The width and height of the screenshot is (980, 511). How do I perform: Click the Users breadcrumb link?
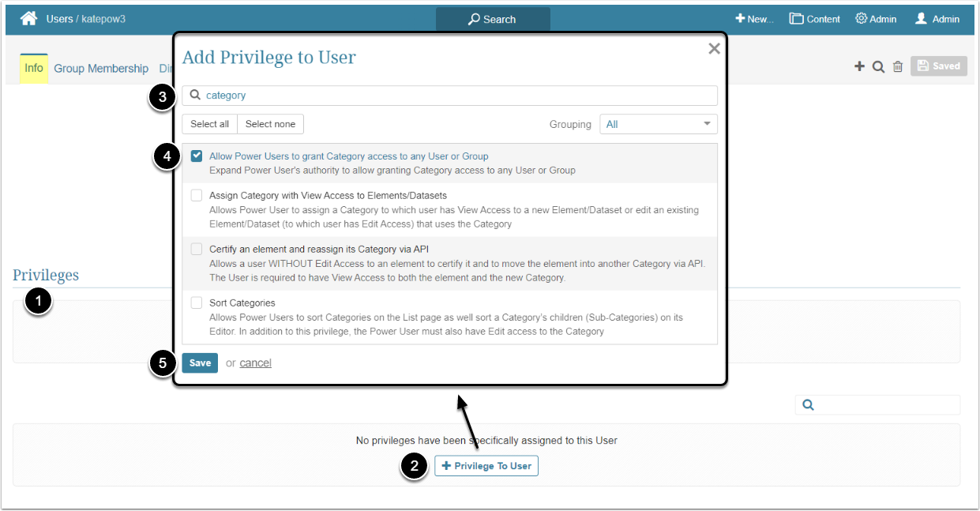click(x=60, y=18)
